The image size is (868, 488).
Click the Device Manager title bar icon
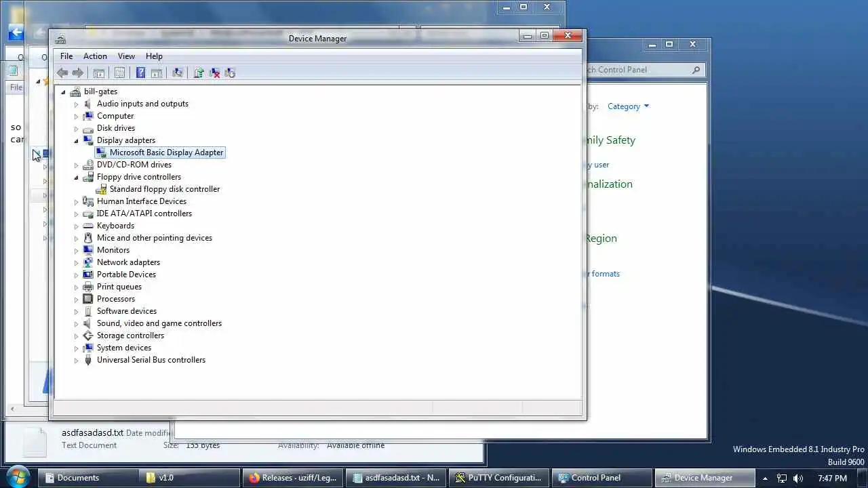click(60, 39)
